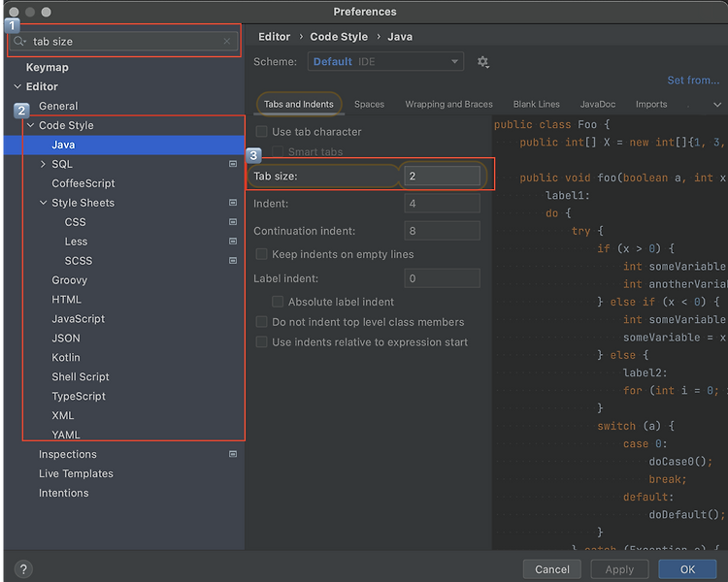Viewport: 728px width, 582px height.
Task: Select XML code style
Action: click(x=63, y=415)
